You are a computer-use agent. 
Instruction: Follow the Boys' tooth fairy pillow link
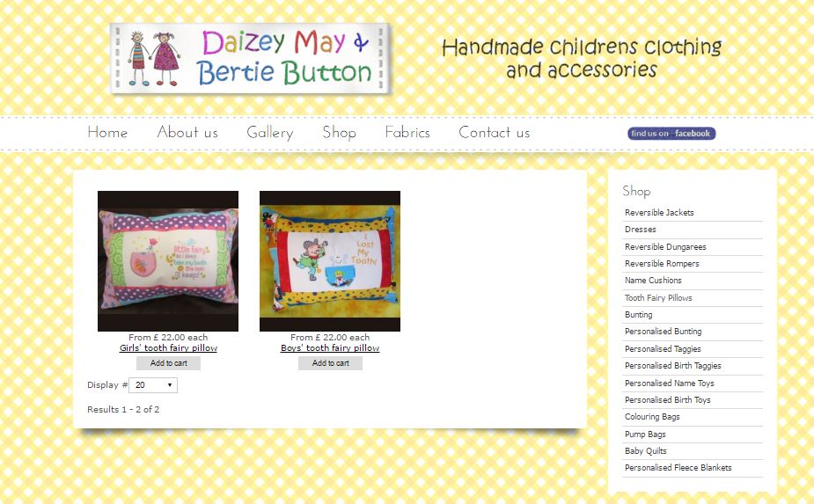coord(330,348)
